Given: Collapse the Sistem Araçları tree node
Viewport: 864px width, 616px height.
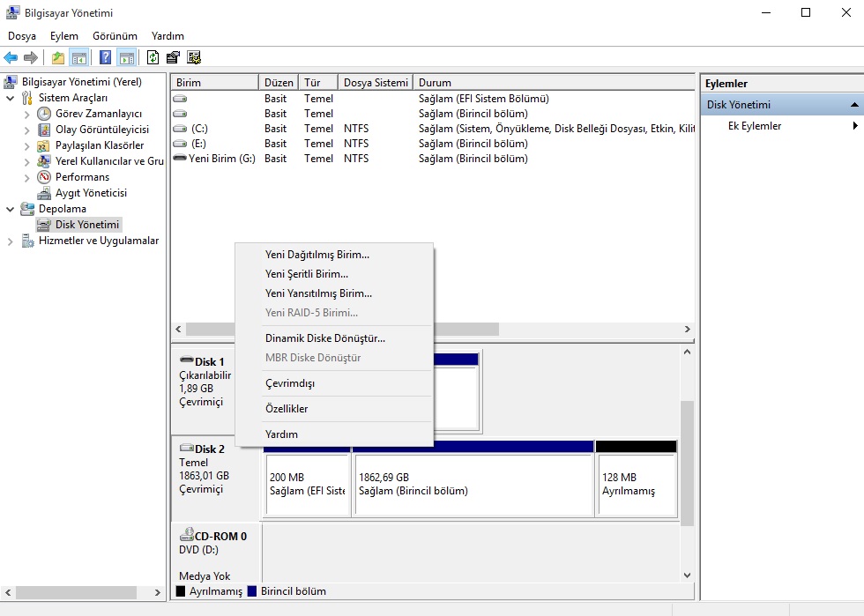Looking at the screenshot, I should click(x=10, y=98).
